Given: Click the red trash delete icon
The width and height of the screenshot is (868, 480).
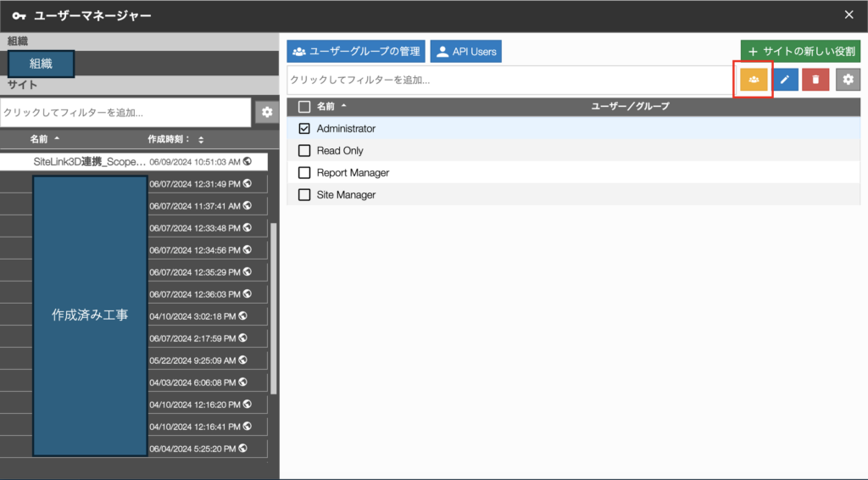Looking at the screenshot, I should pyautogui.click(x=815, y=80).
